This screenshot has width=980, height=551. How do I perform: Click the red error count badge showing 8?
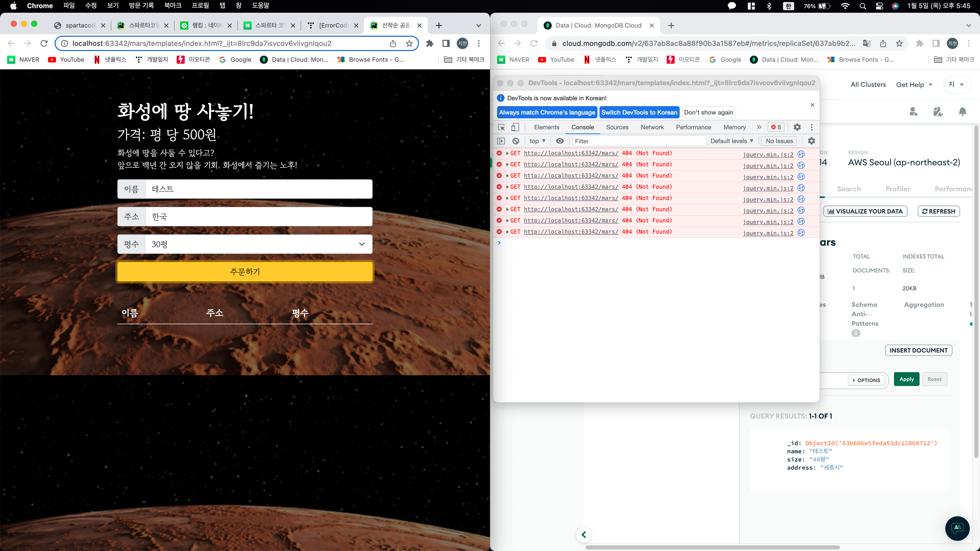pos(776,127)
